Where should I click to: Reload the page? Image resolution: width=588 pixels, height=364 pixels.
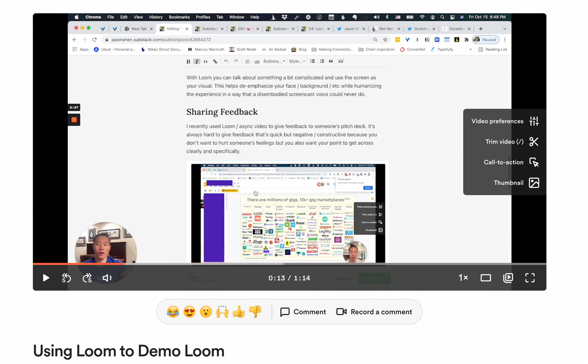tap(94, 40)
